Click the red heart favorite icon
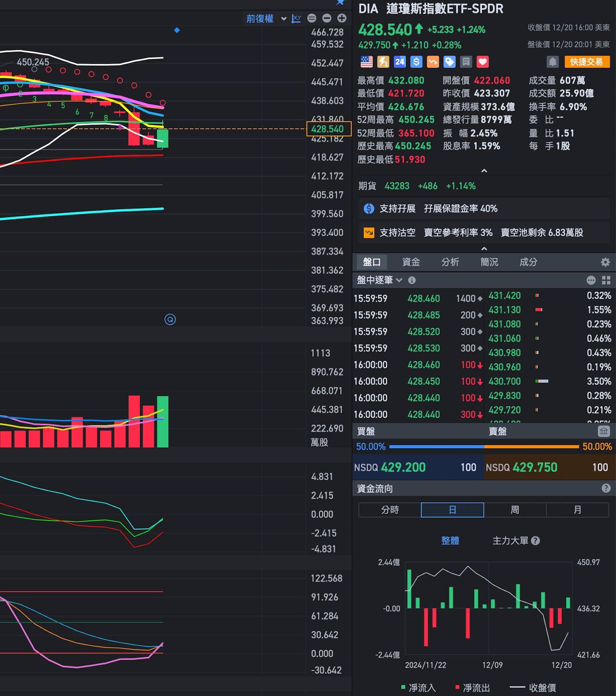The height and width of the screenshot is (696, 616). pyautogui.click(x=482, y=62)
